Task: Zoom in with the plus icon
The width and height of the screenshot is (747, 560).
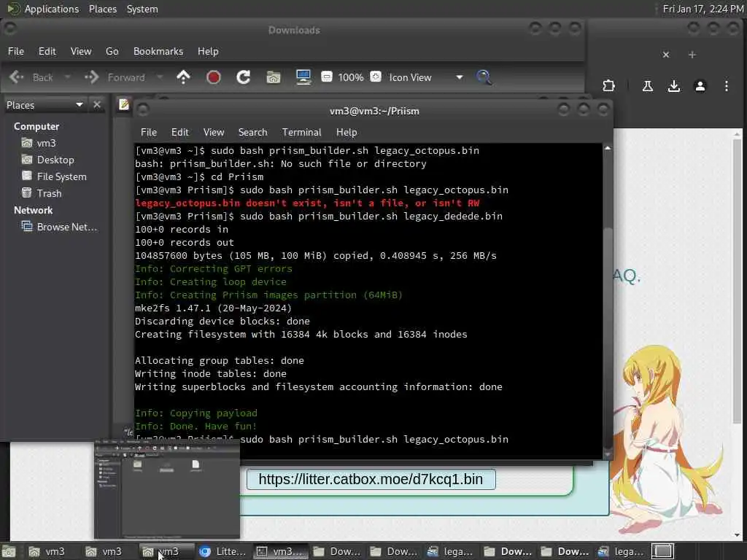Action: pos(376,77)
